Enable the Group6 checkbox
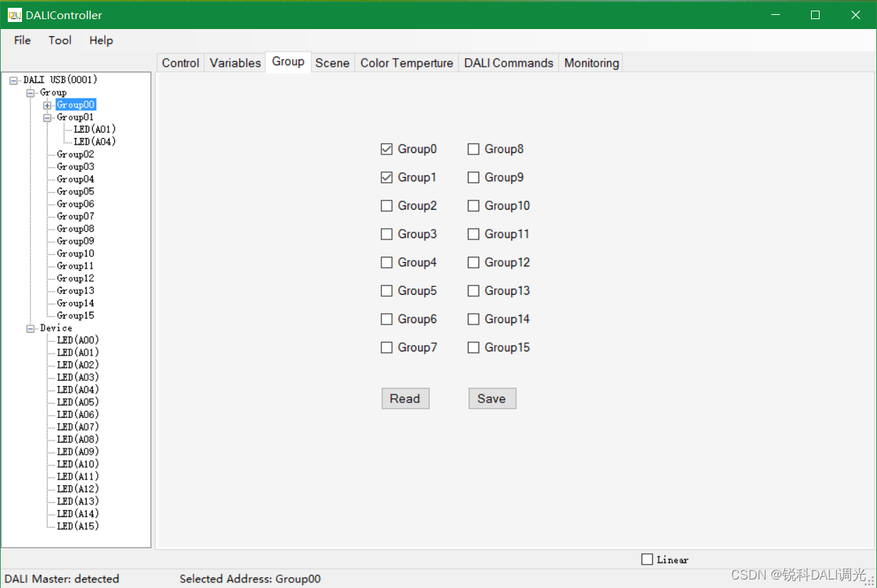Image resolution: width=877 pixels, height=588 pixels. (x=386, y=320)
